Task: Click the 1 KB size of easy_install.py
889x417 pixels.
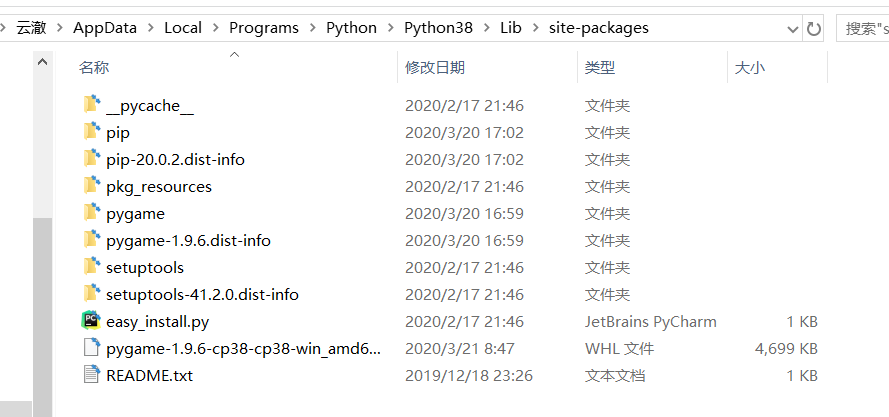Action: 802,322
